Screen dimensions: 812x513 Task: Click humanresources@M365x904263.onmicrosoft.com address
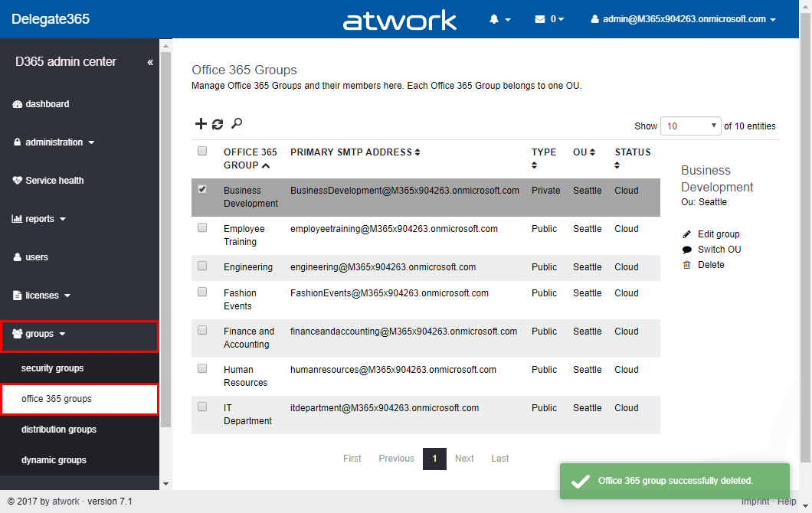[393, 370]
